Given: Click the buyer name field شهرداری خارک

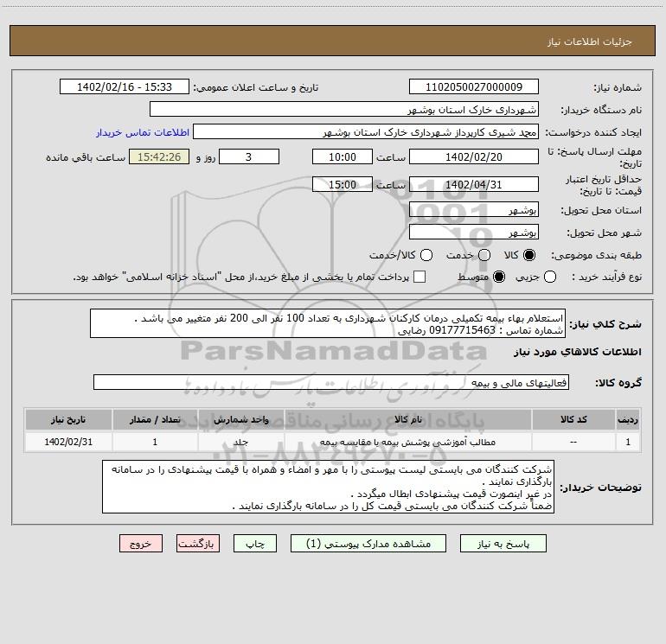Looking at the screenshot, I should [x=344, y=110].
